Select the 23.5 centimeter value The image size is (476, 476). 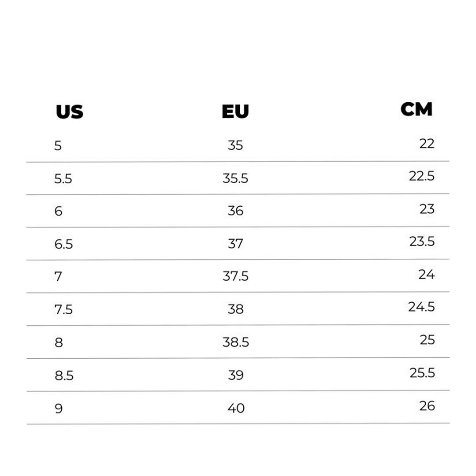pos(422,242)
